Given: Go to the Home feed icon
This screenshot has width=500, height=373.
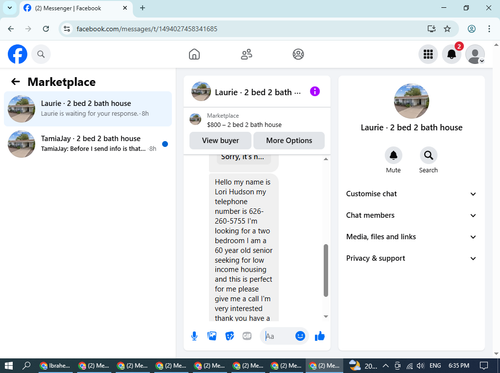Looking at the screenshot, I should [194, 54].
